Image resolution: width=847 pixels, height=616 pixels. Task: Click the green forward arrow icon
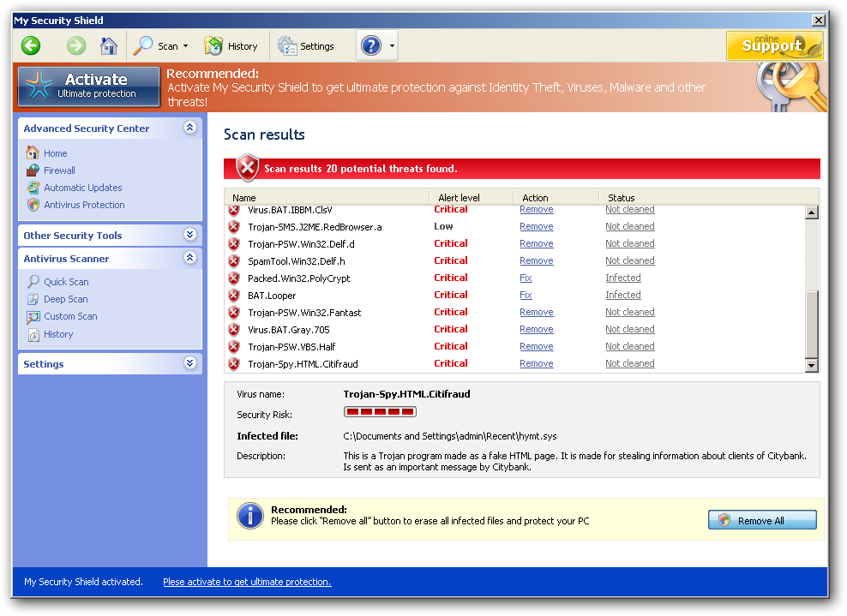[76, 45]
